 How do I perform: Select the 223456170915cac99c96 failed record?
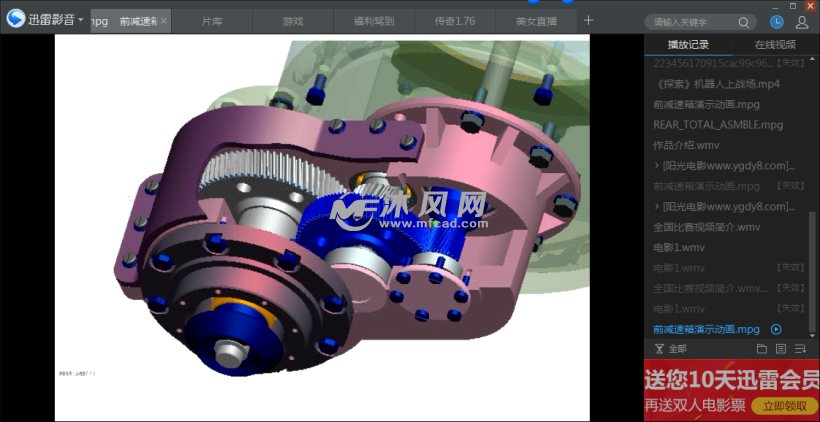tap(729, 63)
